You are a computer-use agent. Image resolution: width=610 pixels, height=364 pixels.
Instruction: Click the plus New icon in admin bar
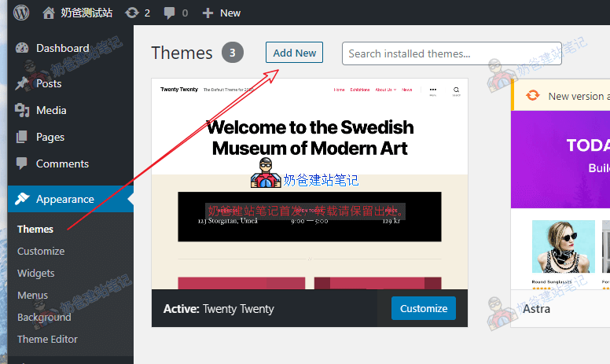tap(208, 13)
